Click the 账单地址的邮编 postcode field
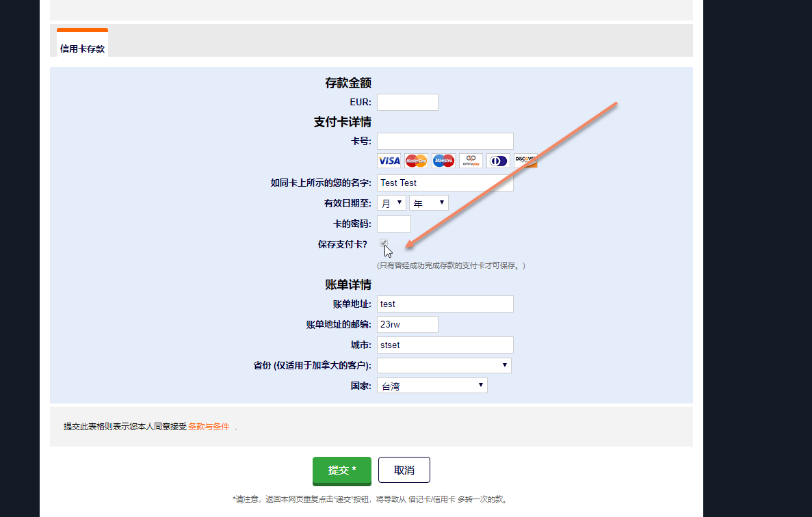 pyautogui.click(x=408, y=324)
